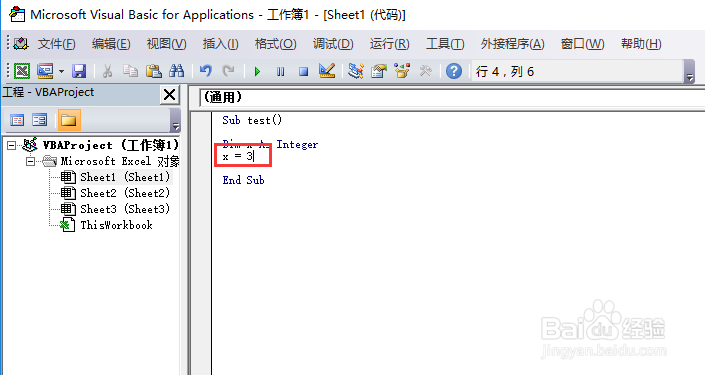
Task: Open the Insert UserForm dropdown arrow
Action: [x=61, y=71]
